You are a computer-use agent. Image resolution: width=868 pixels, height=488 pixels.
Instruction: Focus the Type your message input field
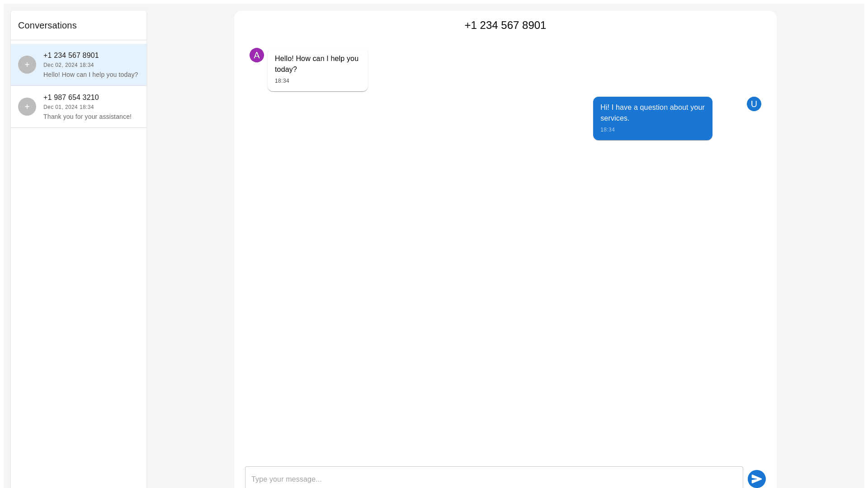pyautogui.click(x=494, y=479)
